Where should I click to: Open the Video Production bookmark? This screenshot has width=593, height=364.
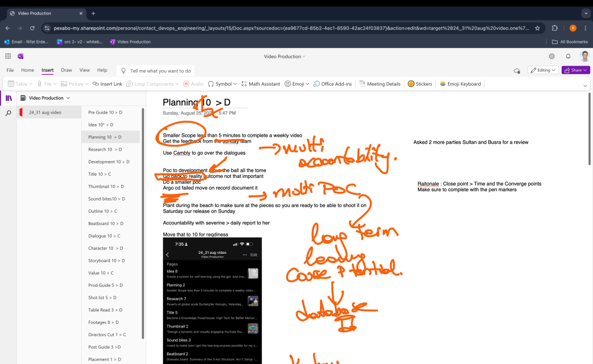point(130,42)
